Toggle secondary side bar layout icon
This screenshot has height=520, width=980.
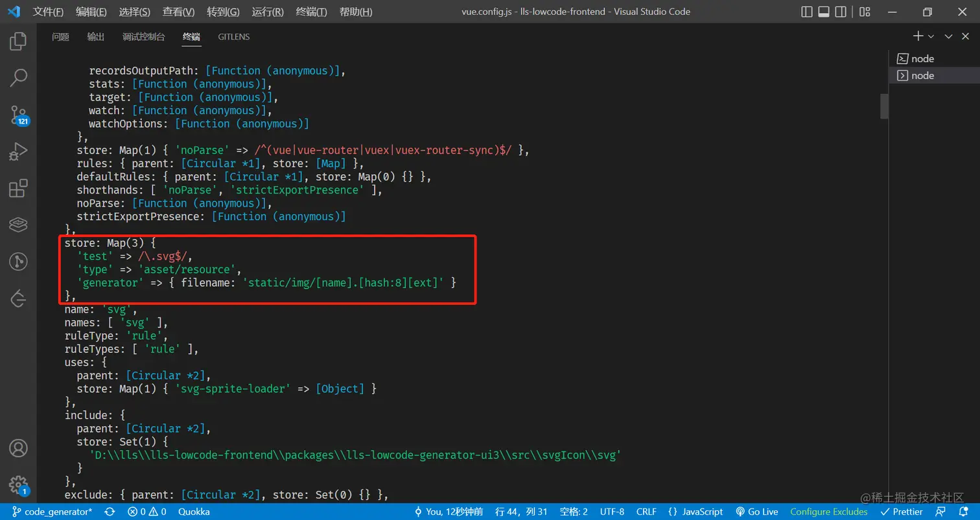coord(841,12)
